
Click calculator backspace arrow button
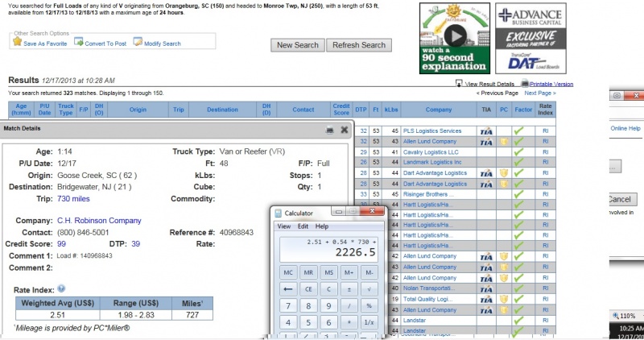pos(288,289)
